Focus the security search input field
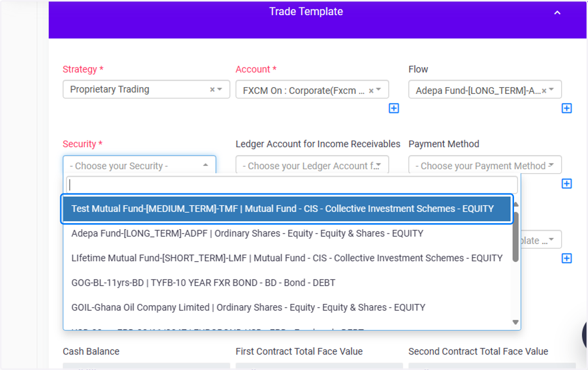Screen dimensions: 588x370 292,185
